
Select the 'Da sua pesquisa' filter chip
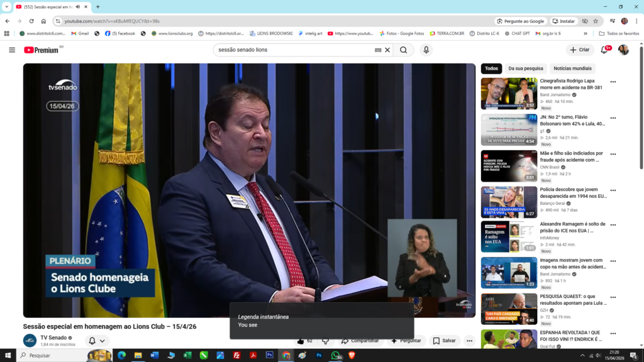tap(525, 69)
